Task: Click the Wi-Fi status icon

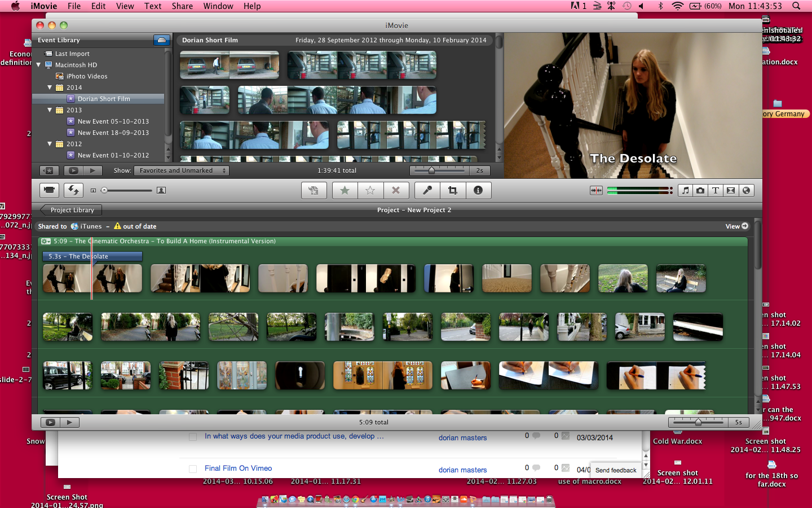Action: point(677,6)
